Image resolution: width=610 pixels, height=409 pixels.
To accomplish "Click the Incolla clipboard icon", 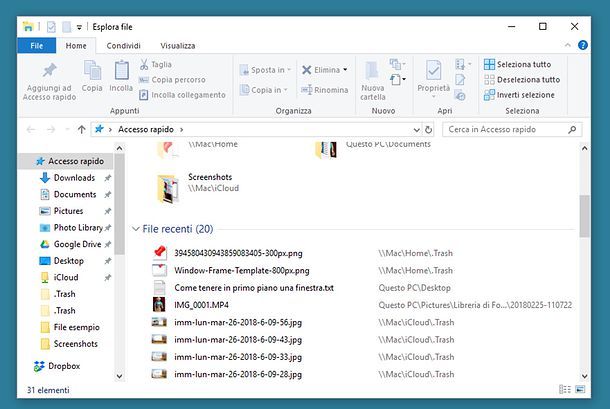I will click(x=121, y=71).
